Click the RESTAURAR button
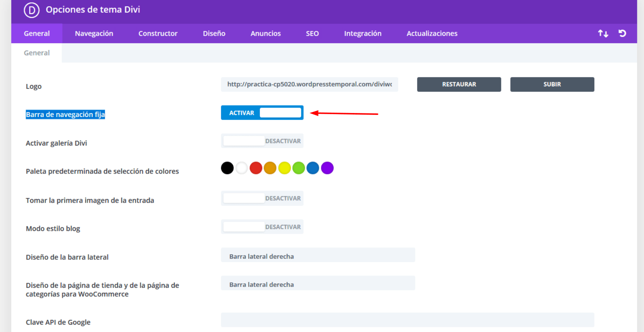 pos(459,84)
